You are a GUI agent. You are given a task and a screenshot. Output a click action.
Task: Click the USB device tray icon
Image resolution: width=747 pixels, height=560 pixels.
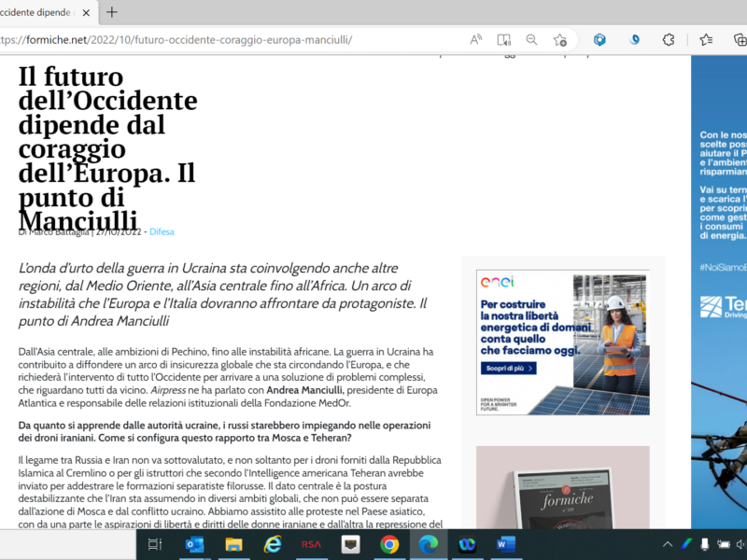coord(705,544)
